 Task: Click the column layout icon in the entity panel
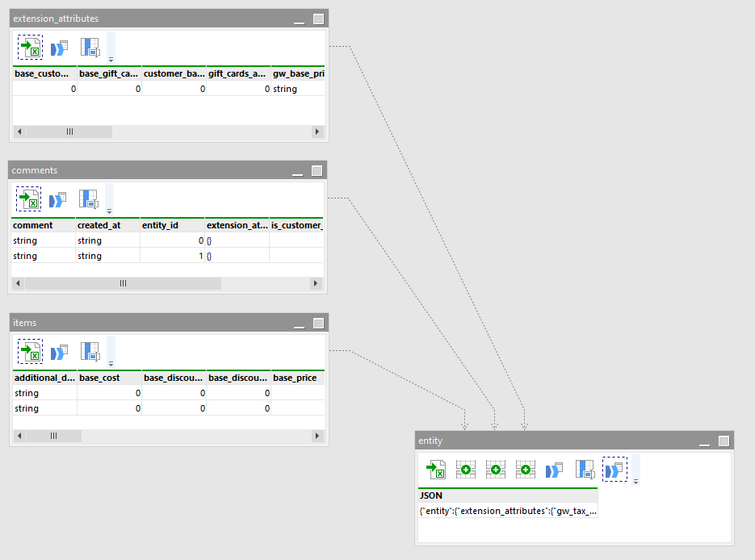point(583,469)
